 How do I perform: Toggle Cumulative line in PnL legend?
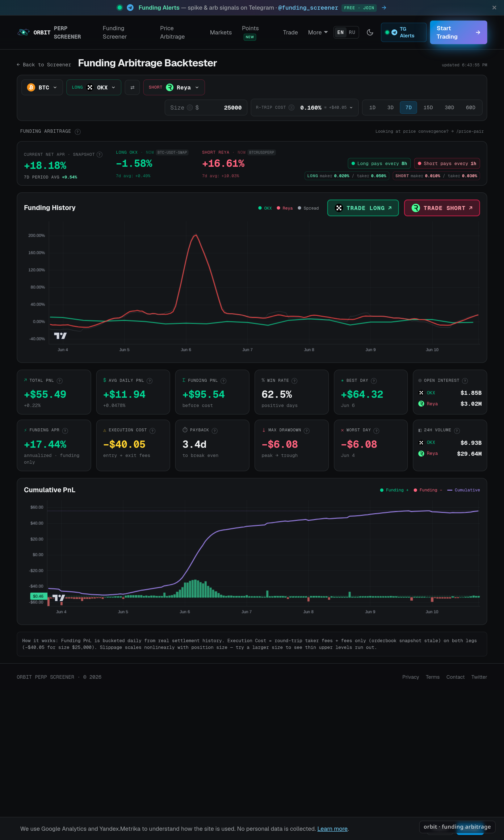coord(464,490)
